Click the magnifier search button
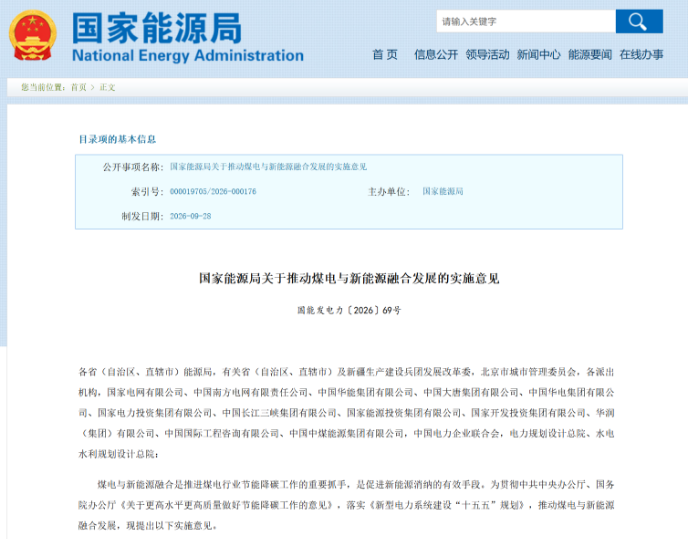Image resolution: width=688 pixels, height=539 pixels. point(639,21)
